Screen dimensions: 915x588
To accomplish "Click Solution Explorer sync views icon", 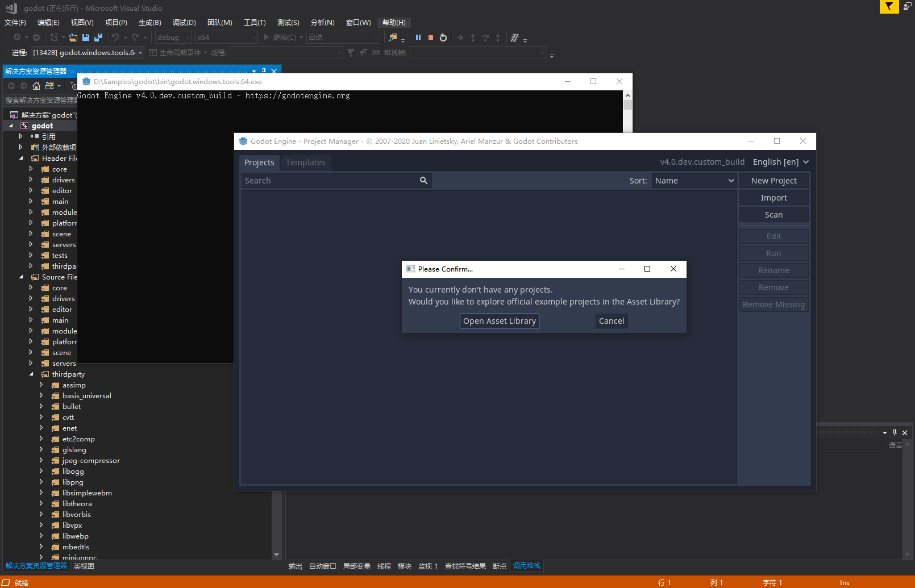I will pos(49,86).
